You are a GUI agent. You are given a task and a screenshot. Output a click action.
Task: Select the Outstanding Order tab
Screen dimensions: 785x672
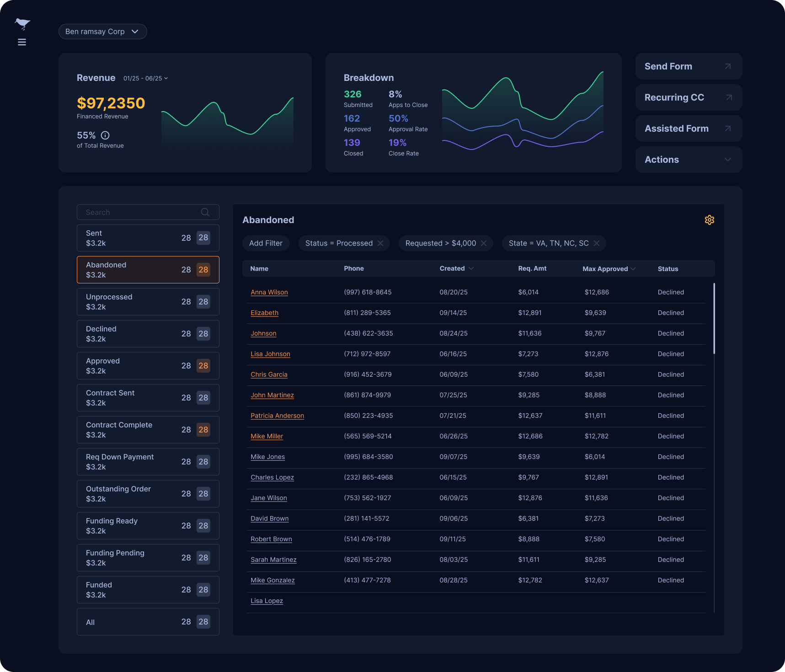[x=148, y=494]
